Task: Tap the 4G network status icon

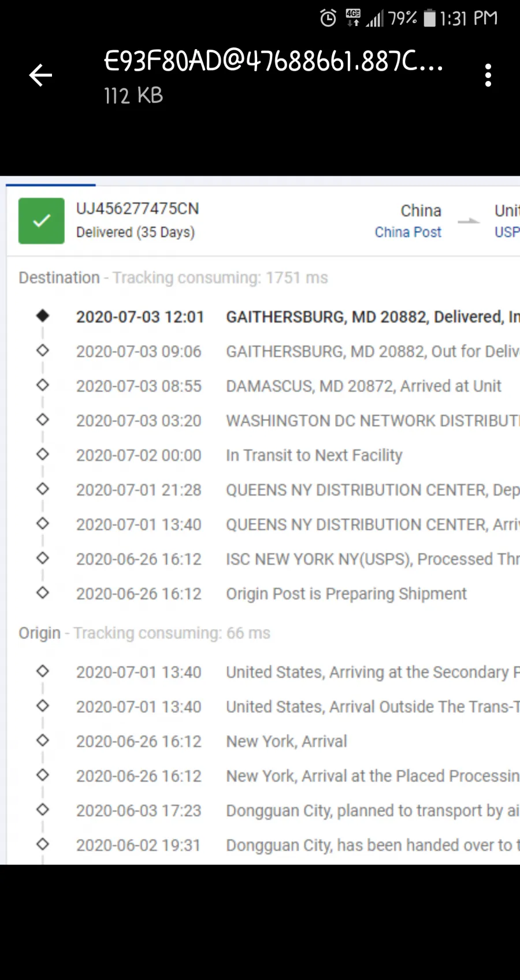Action: [x=353, y=17]
